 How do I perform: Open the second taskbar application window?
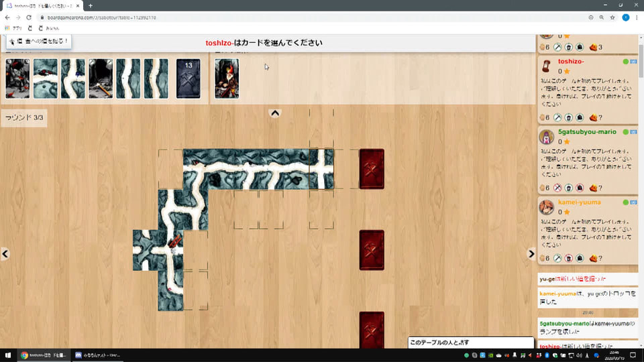point(98,355)
